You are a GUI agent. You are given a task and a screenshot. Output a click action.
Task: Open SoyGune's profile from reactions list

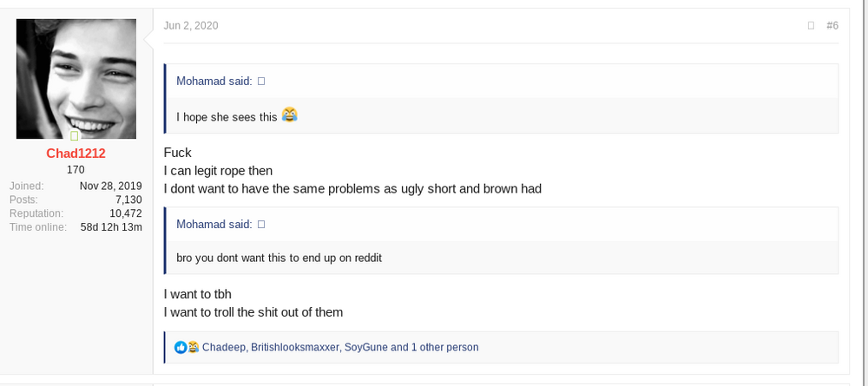[x=366, y=347]
